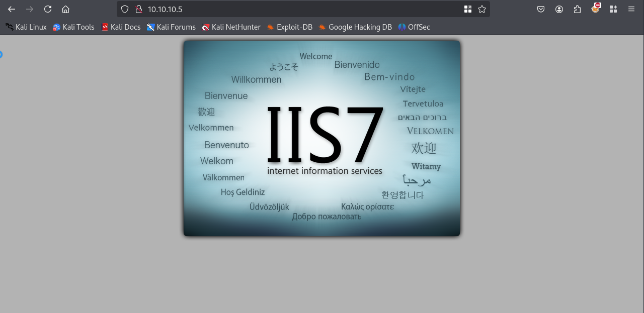Open the Kali Tools bookmark
Viewport: 644px width, 313px height.
click(74, 27)
